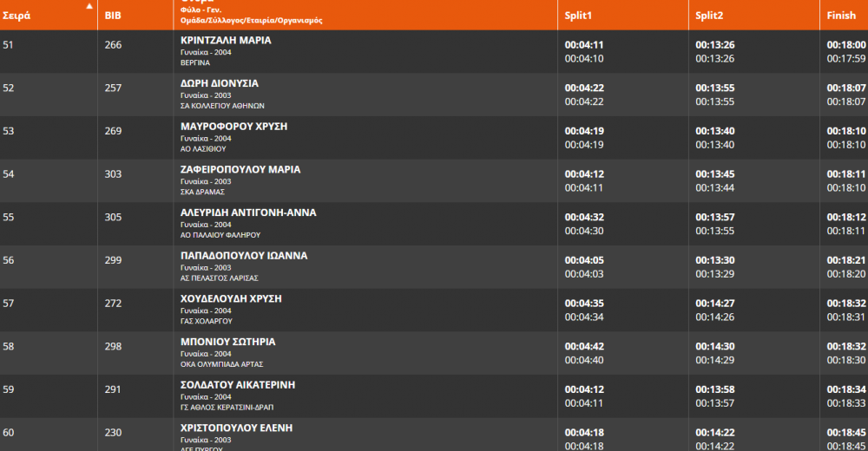Image resolution: width=868 pixels, height=451 pixels.
Task: Sort by the Finish column header
Action: 841,16
